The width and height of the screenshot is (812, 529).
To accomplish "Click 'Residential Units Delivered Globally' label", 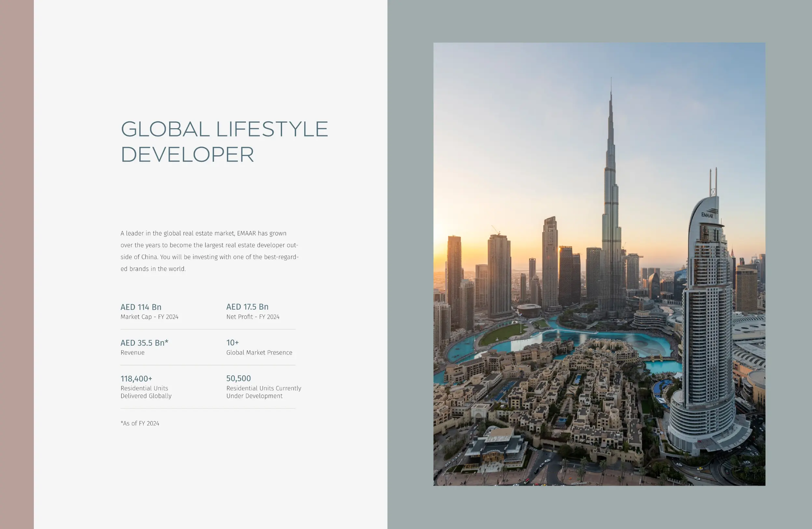I will click(x=146, y=392).
